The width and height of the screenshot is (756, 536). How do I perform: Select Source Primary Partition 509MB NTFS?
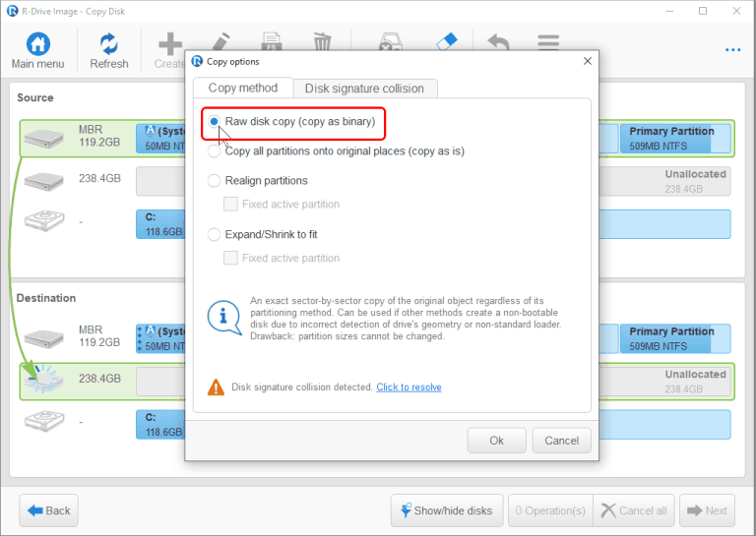(x=675, y=139)
